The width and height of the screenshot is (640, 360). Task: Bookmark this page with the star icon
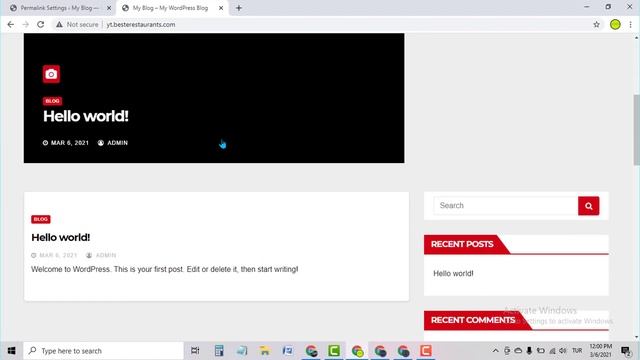coord(596,24)
